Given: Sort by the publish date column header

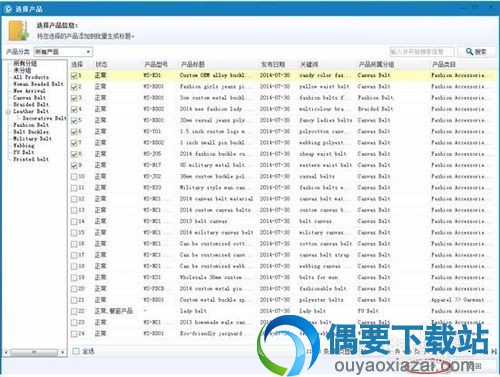Looking at the screenshot, I should [273, 64].
